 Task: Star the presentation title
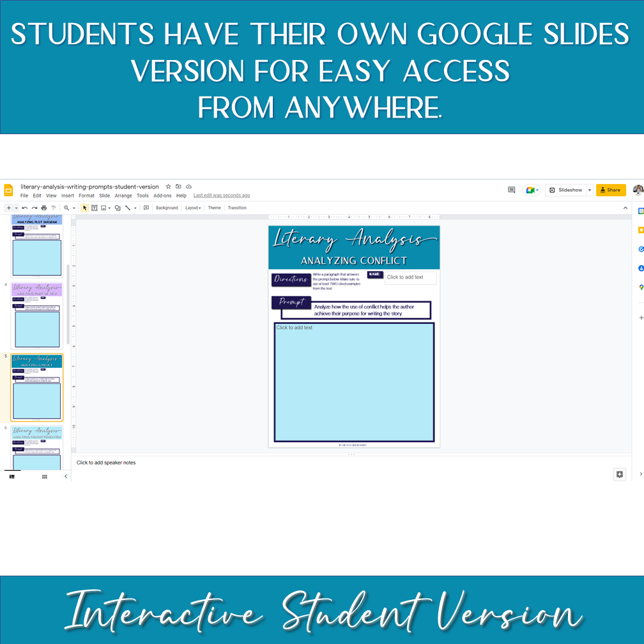(x=168, y=187)
